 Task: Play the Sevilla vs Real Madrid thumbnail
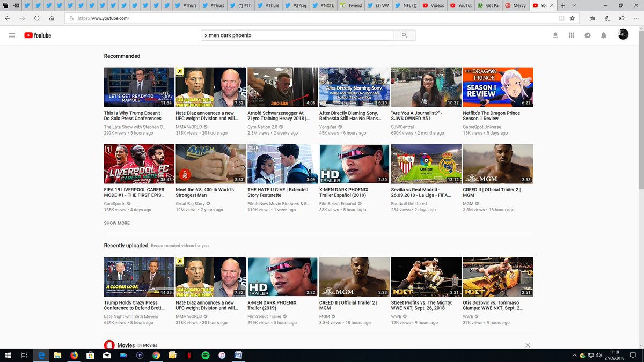click(426, 164)
